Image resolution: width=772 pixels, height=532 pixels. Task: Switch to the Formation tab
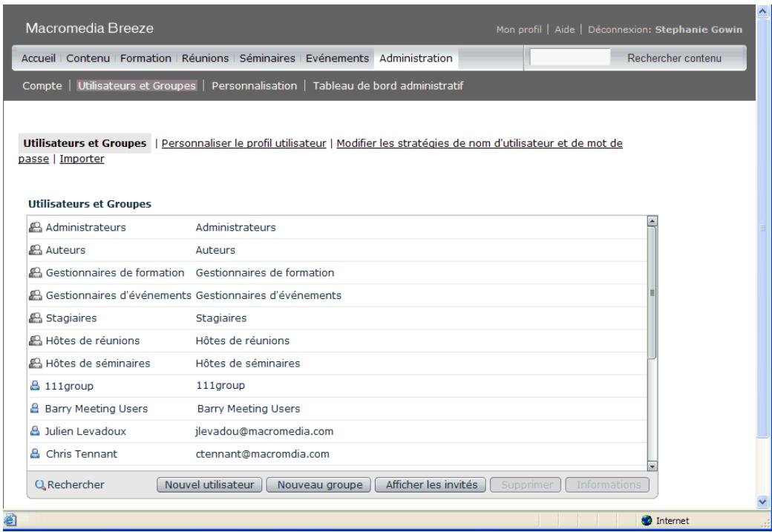(x=145, y=58)
